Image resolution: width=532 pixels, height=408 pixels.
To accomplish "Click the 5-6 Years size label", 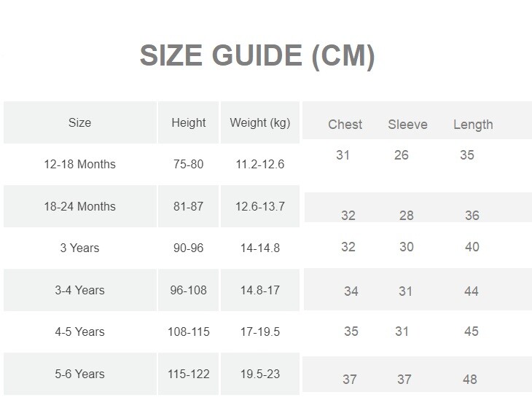I will [x=79, y=374].
